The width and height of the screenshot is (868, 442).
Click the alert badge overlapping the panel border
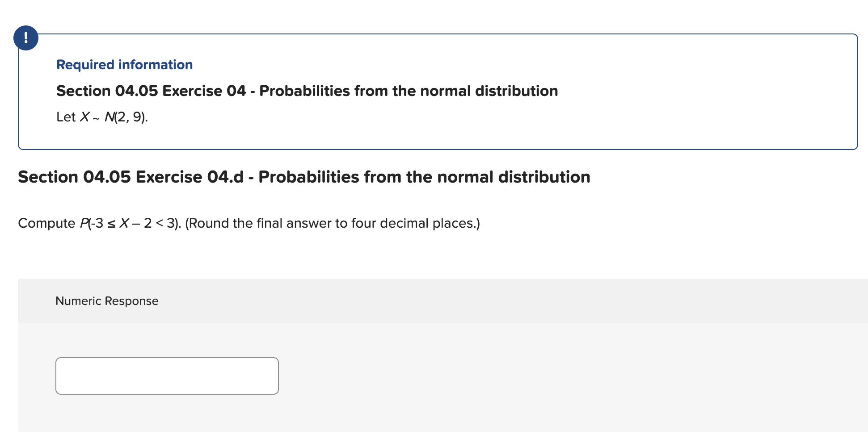click(25, 38)
